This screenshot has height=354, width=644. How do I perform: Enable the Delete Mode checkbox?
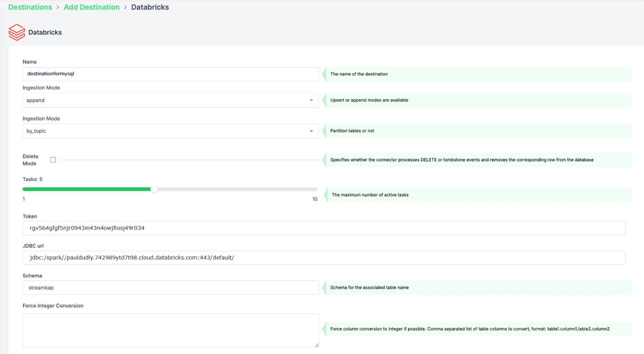click(x=53, y=160)
